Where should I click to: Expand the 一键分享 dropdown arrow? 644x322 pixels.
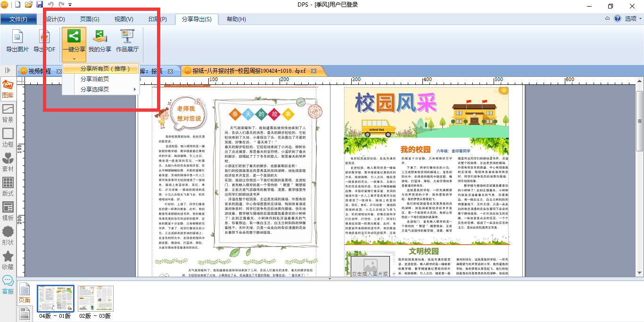click(x=74, y=58)
